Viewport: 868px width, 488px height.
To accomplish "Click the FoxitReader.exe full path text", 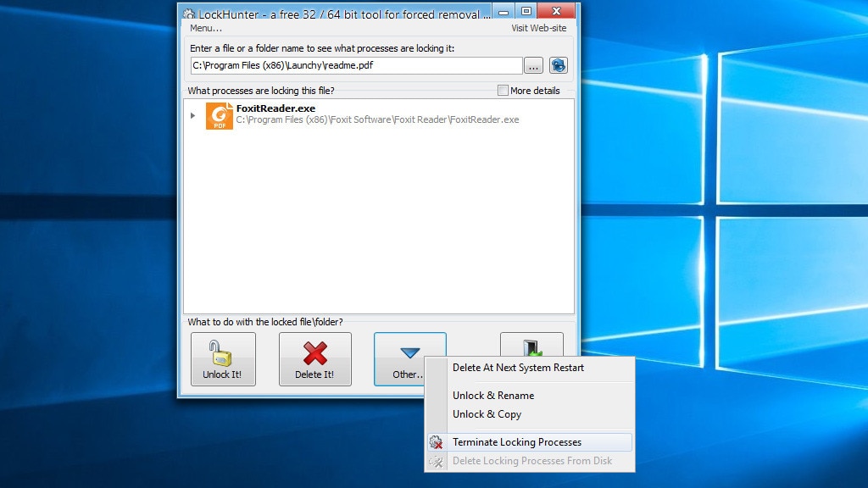I will pyautogui.click(x=377, y=119).
